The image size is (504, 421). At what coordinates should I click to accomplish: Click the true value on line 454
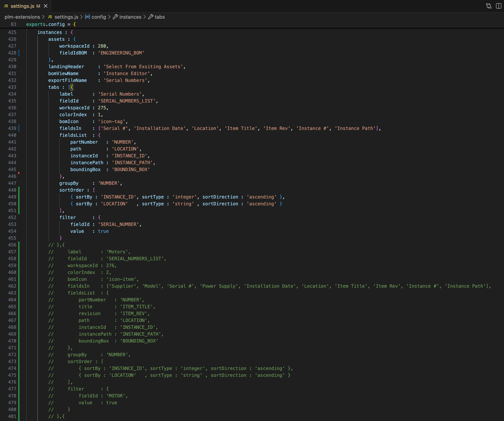tap(103, 231)
